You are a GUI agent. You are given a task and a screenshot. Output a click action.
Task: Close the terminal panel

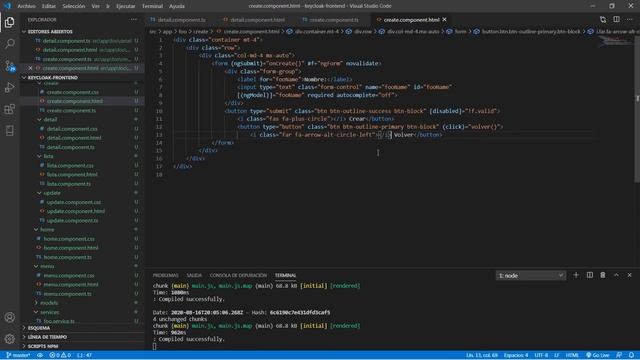click(629, 275)
